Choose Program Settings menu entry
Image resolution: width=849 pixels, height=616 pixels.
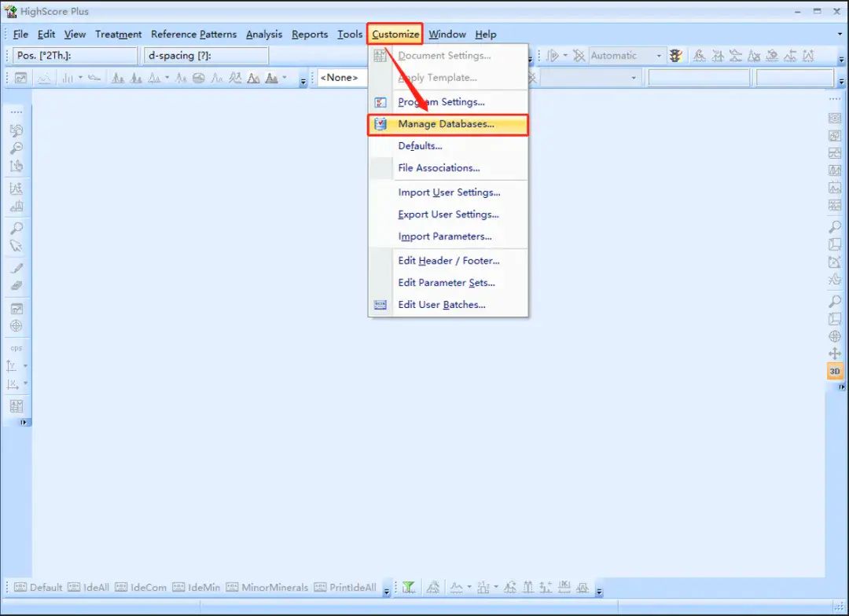[448, 102]
